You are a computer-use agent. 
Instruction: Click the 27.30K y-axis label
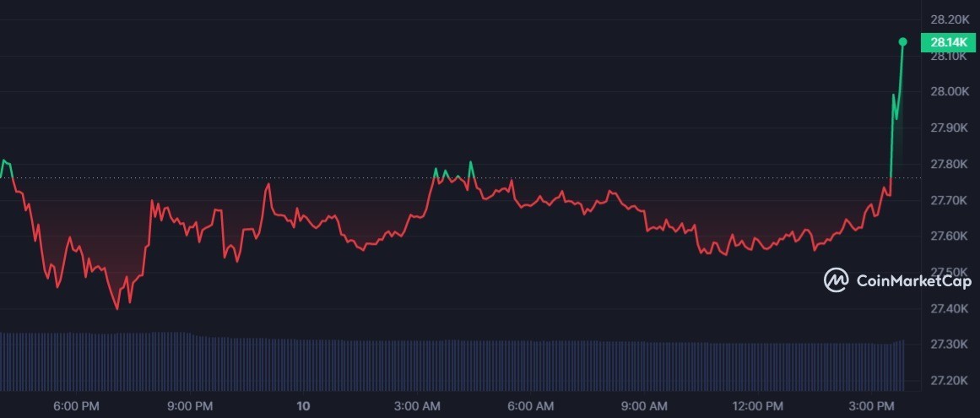pos(950,345)
